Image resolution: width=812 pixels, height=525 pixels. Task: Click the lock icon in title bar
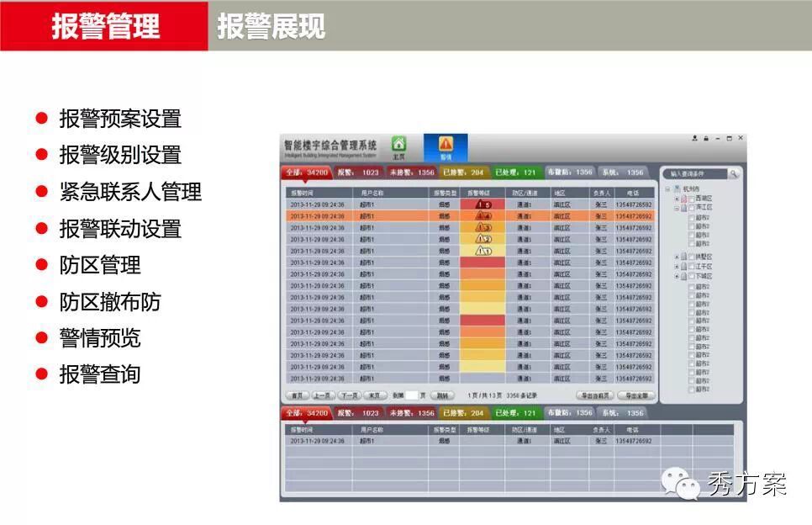pyautogui.click(x=706, y=138)
